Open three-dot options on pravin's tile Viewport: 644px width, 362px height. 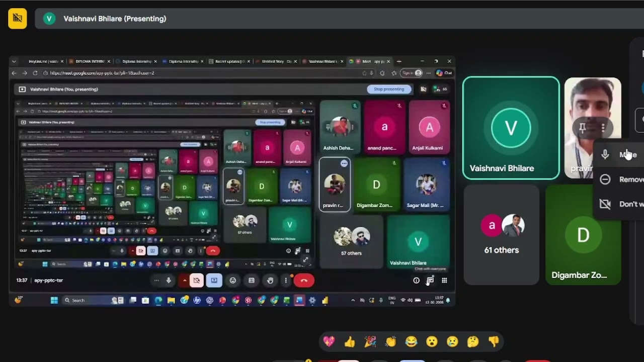[x=603, y=128]
